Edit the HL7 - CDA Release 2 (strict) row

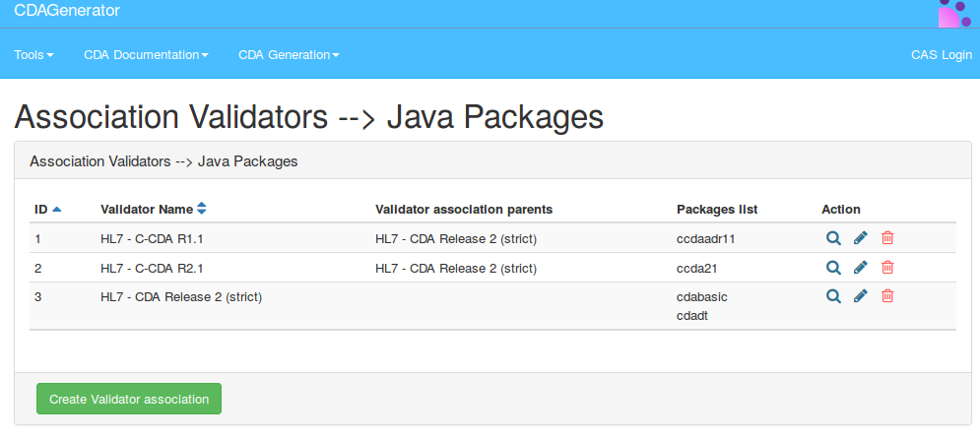[860, 296]
